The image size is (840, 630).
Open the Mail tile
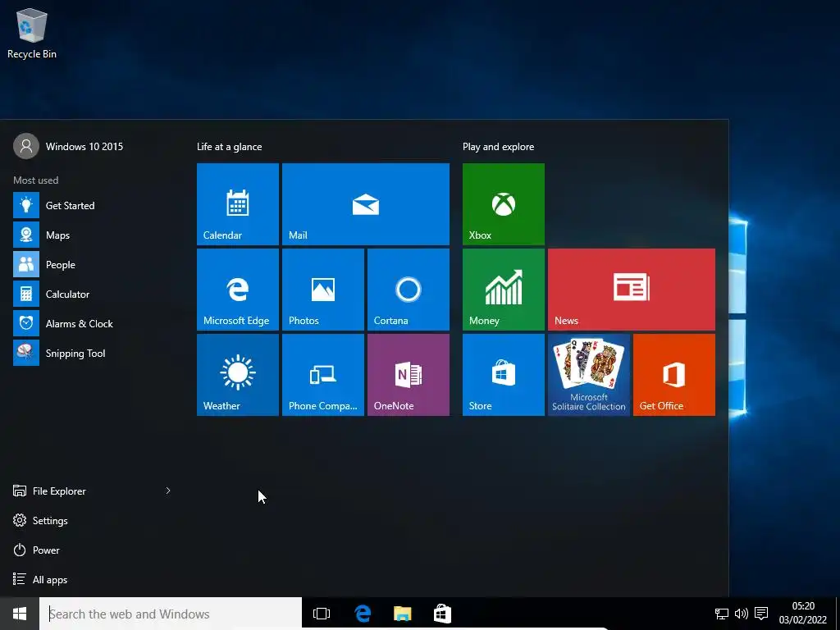(x=366, y=204)
